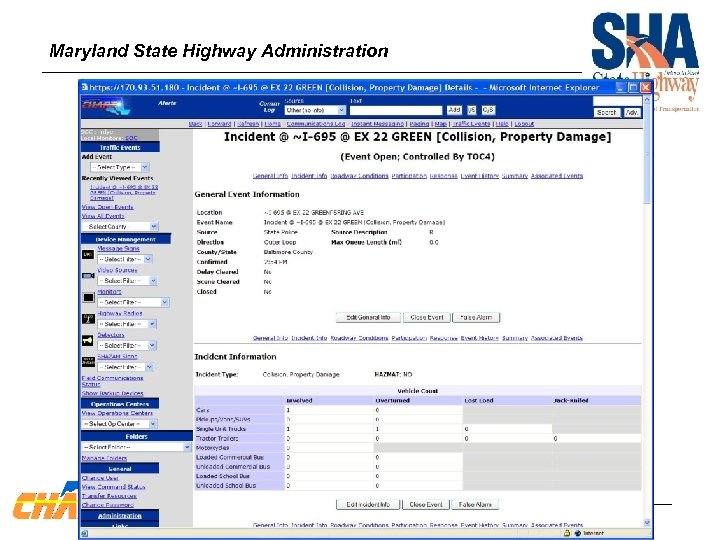The width and height of the screenshot is (720, 540).
Task: Click Roadway Conditions link under the incident title
Action: tap(359, 176)
